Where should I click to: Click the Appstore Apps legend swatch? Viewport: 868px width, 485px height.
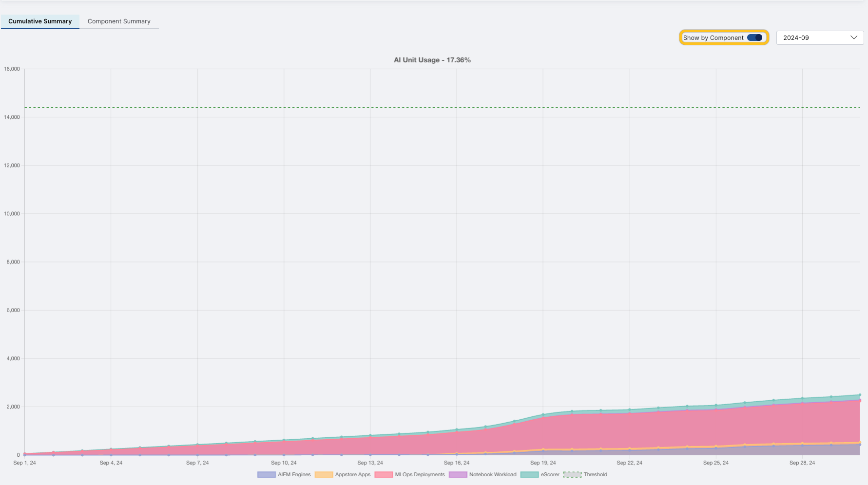(x=323, y=474)
